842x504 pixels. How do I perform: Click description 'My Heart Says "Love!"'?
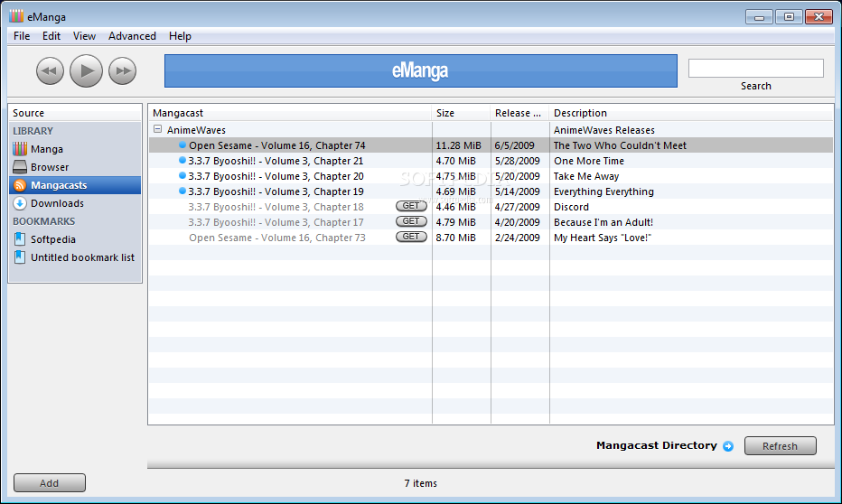tap(602, 238)
